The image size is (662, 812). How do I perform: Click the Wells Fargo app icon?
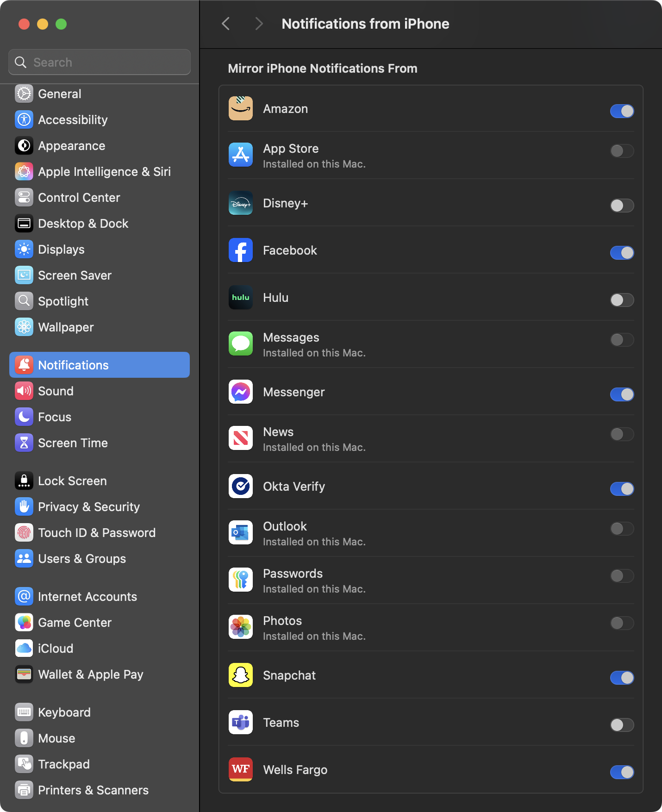(x=241, y=769)
